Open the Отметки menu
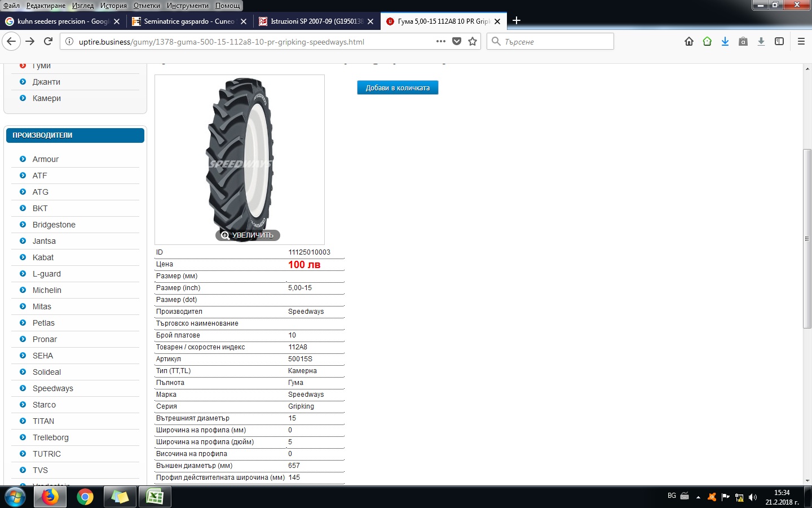812x508 pixels. click(147, 6)
